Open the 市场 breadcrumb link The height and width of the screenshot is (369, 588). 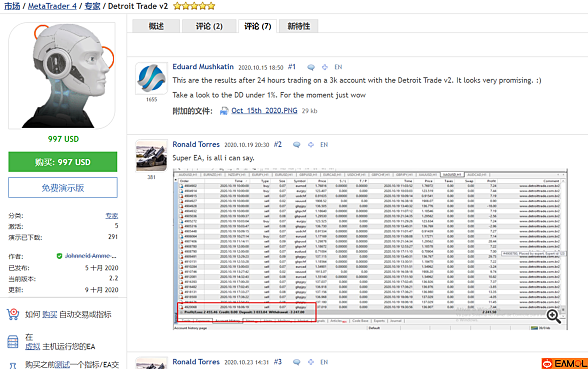[x=12, y=6]
